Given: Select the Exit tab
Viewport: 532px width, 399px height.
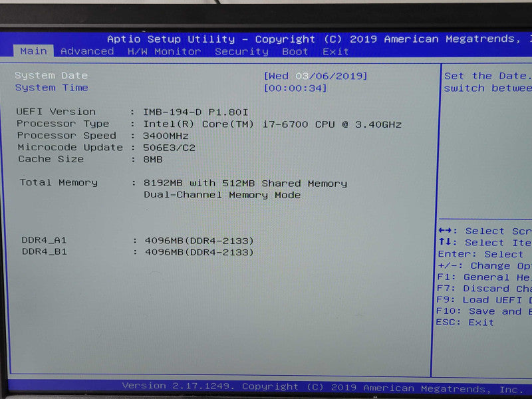Looking at the screenshot, I should 336,52.
